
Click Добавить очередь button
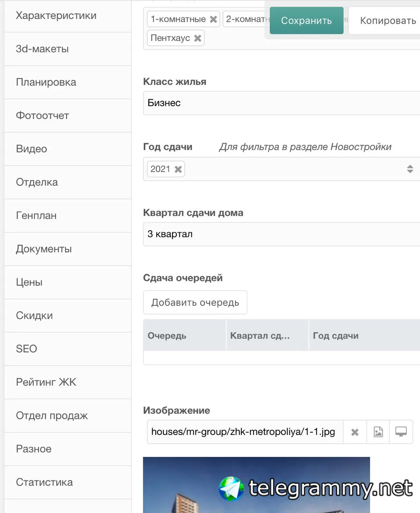(195, 303)
